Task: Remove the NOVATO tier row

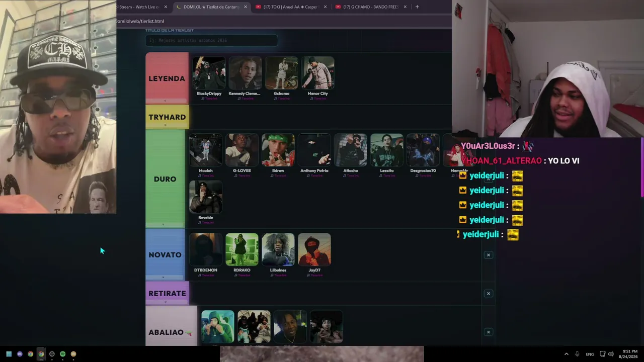Action: pyautogui.click(x=488, y=255)
